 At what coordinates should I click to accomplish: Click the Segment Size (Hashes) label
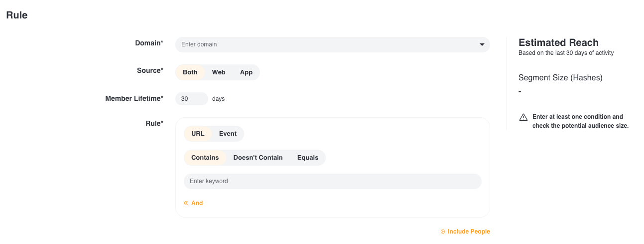(560, 78)
